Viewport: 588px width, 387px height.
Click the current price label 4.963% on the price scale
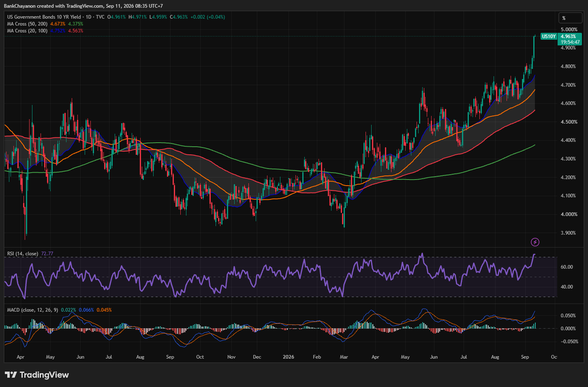click(x=568, y=36)
